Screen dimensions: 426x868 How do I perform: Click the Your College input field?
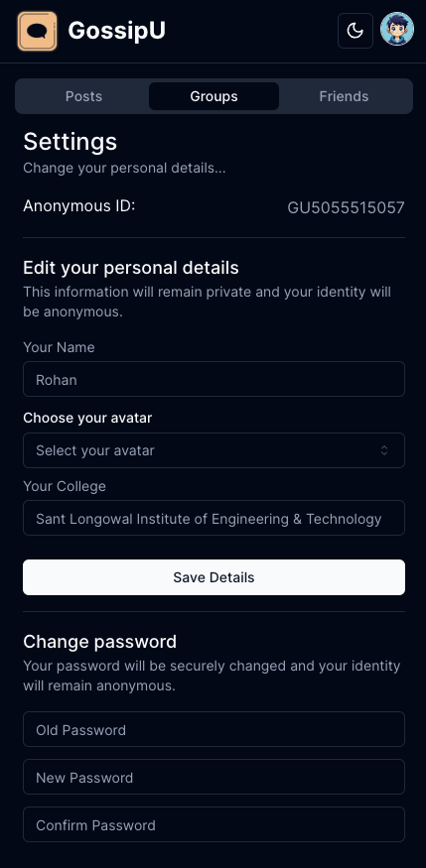[x=213, y=518]
